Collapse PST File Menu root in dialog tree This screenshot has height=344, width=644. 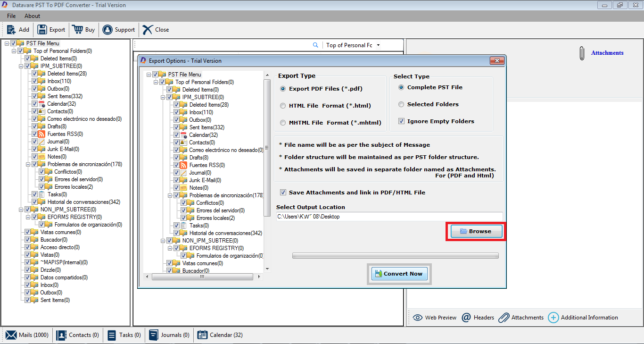[x=149, y=75]
